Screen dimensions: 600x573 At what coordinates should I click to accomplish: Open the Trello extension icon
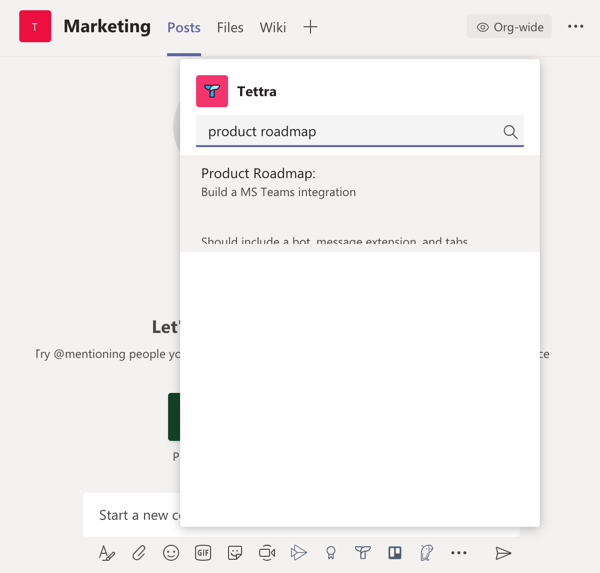coord(395,553)
